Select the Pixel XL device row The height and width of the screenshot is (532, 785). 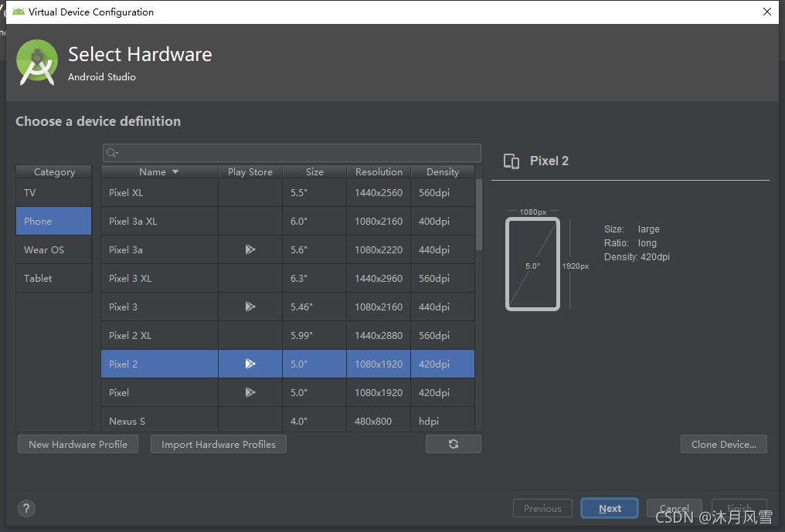tap(287, 192)
